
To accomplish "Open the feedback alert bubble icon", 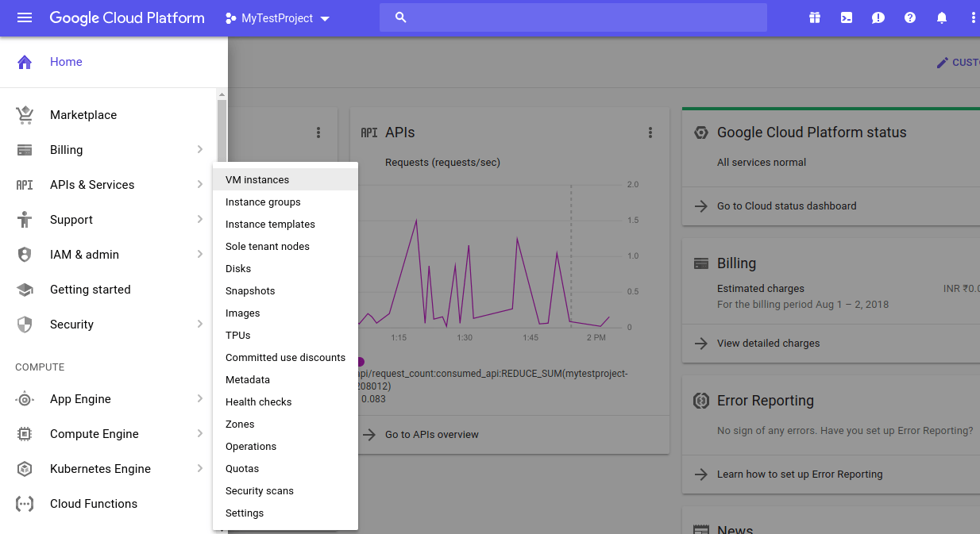I will (x=878, y=17).
